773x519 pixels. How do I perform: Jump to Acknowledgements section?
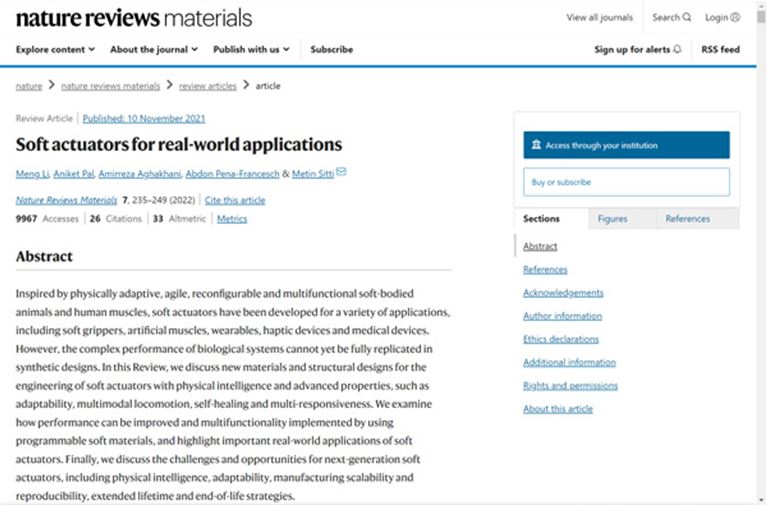(x=563, y=293)
